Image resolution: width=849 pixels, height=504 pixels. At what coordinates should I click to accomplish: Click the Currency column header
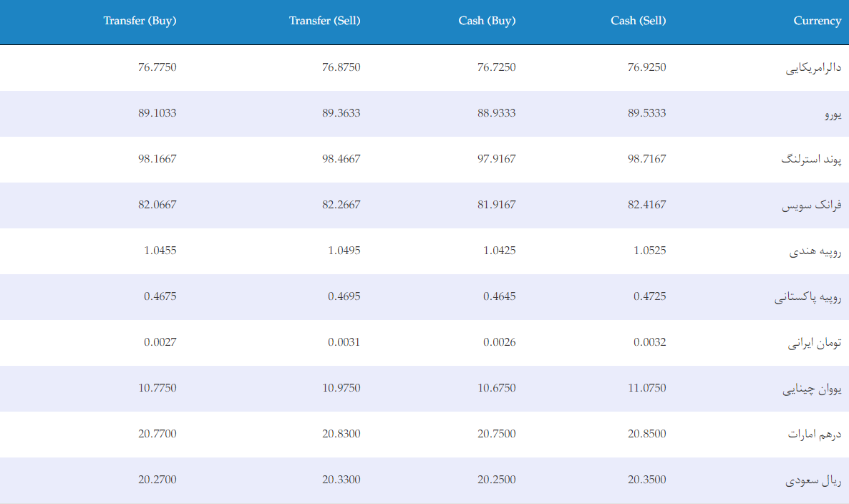(x=817, y=21)
